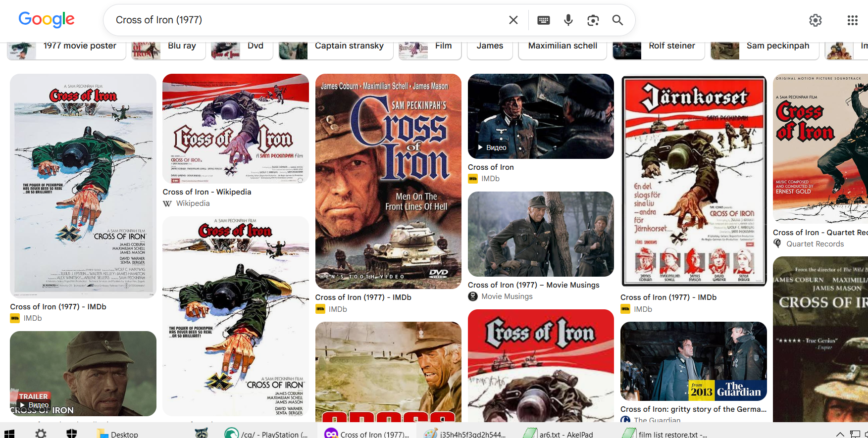Image resolution: width=868 pixels, height=438 pixels.
Task: Open the IMDb officer video thumbnail
Action: [541, 116]
